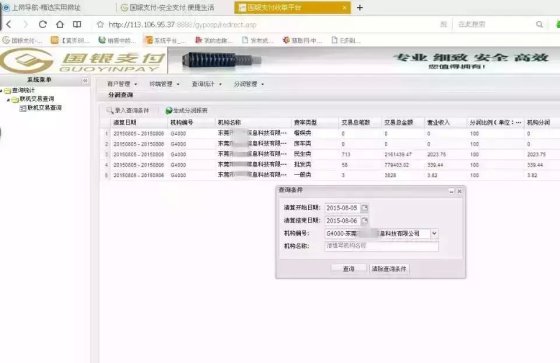Viewport: 560px width, 363px height.
Task: Close the 查询条件 dialog
Action: [x=460, y=192]
